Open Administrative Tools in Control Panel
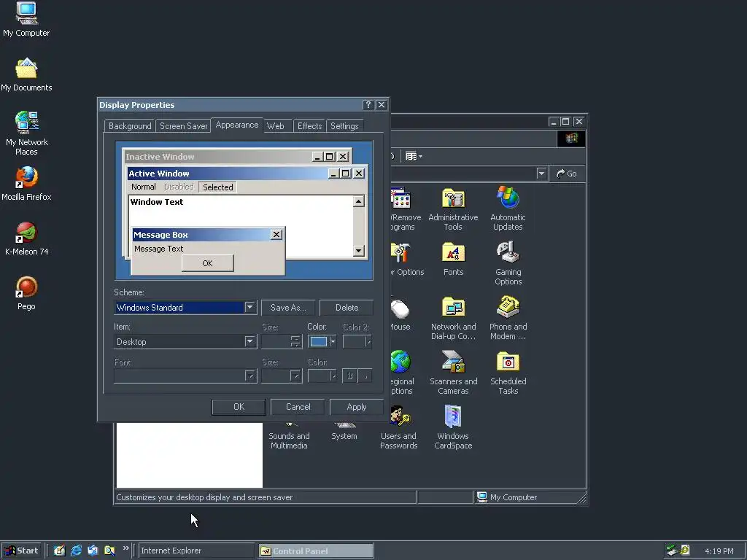Screen dimensions: 747x560 [453, 209]
